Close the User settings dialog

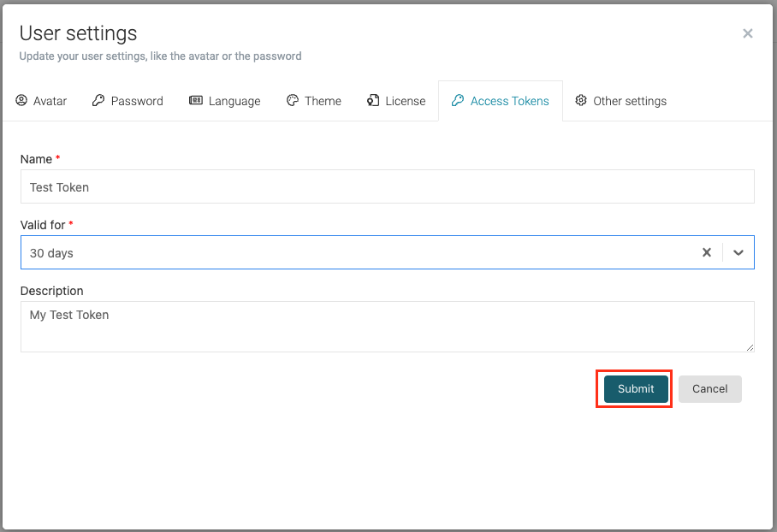(x=748, y=33)
